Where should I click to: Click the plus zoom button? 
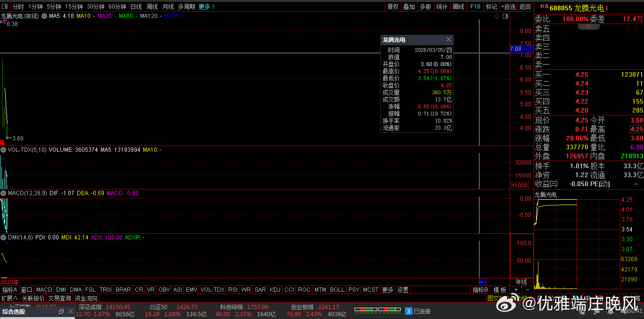[x=516, y=290]
